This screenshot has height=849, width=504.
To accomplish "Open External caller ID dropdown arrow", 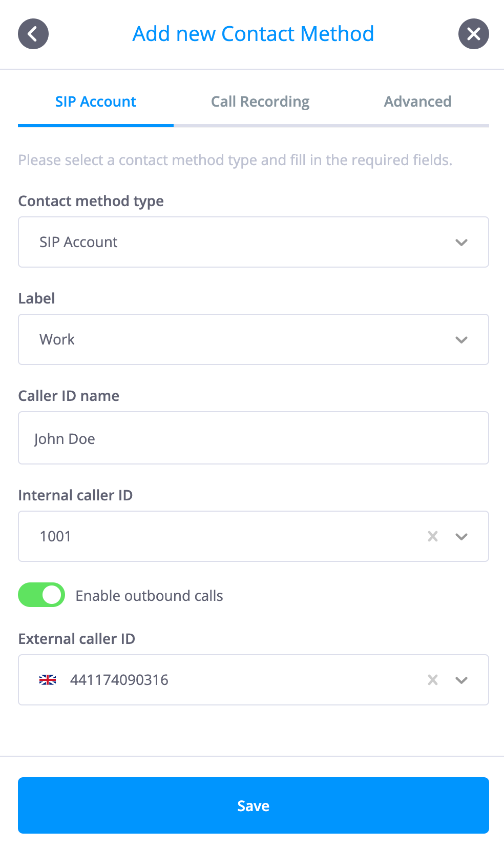I will pyautogui.click(x=461, y=680).
